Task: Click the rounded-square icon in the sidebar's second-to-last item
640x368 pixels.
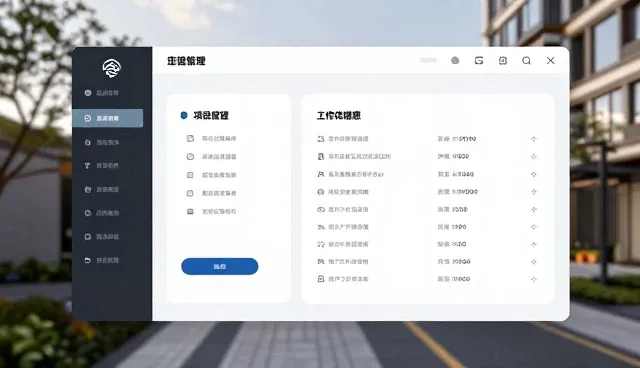Action: (x=87, y=237)
